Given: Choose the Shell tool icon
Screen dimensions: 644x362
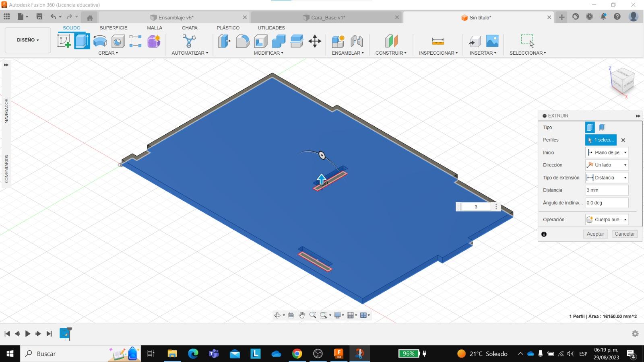Looking at the screenshot, I should 260,41.
